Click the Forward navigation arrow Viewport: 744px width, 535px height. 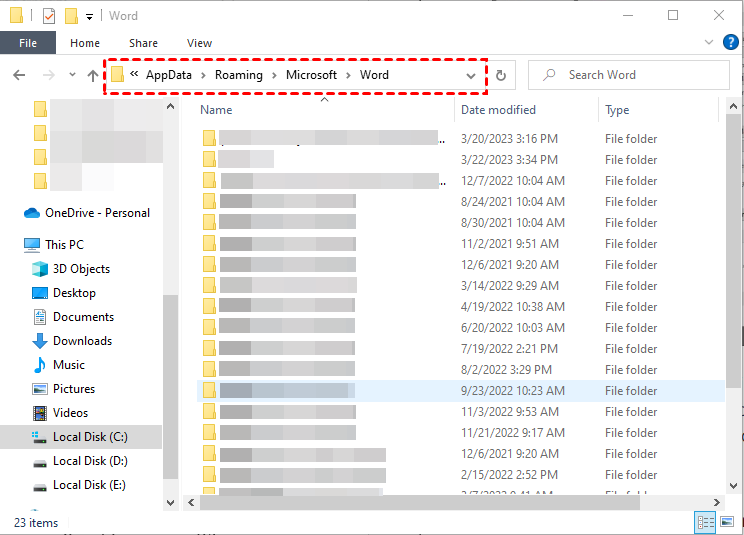(49, 75)
